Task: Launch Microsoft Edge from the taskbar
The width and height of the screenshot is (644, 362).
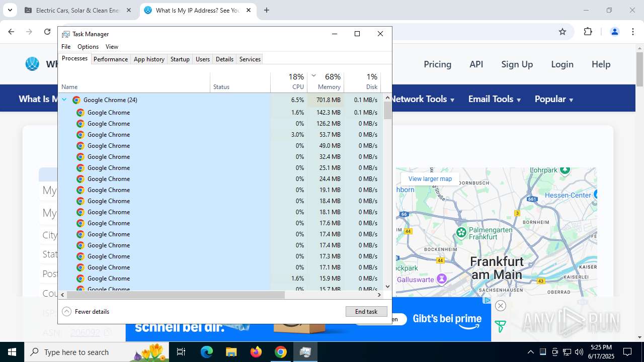Action: 207,352
